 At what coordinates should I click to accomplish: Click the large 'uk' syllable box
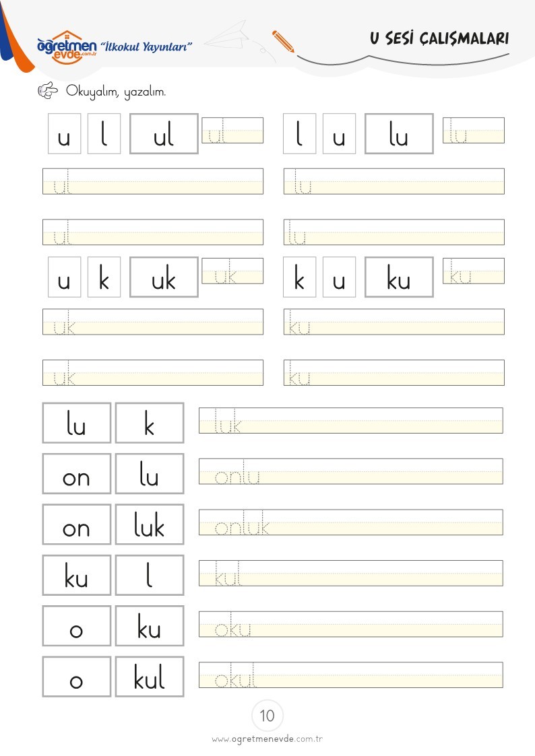pos(164,277)
